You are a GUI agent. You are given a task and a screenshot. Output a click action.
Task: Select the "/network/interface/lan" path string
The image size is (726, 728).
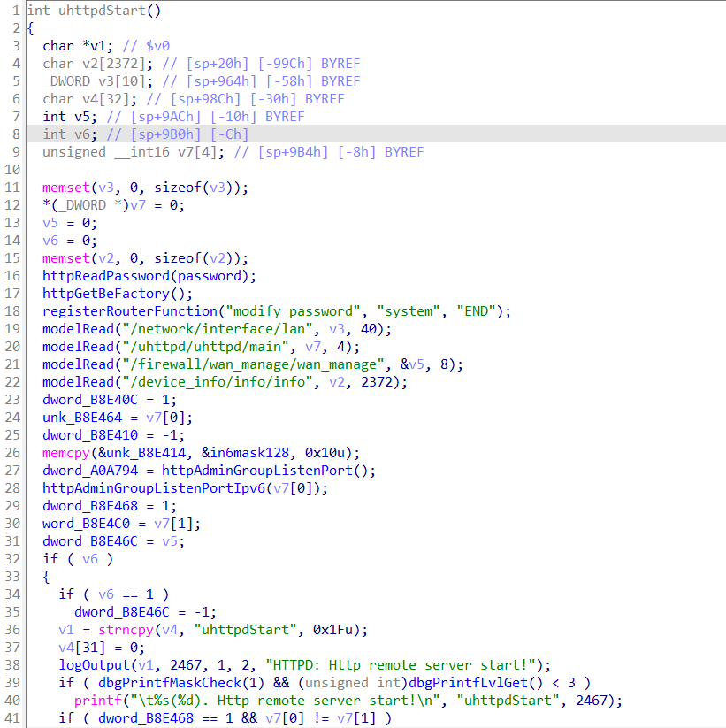click(218, 329)
